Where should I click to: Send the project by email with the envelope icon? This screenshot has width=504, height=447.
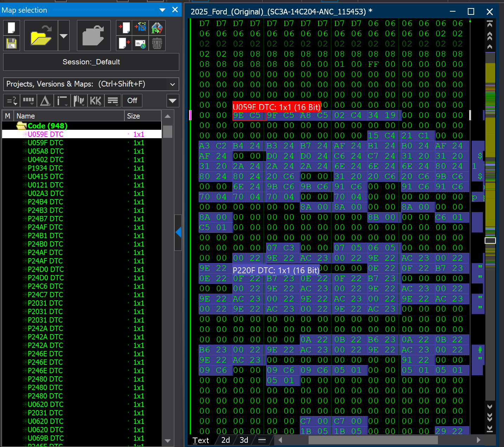tap(140, 44)
